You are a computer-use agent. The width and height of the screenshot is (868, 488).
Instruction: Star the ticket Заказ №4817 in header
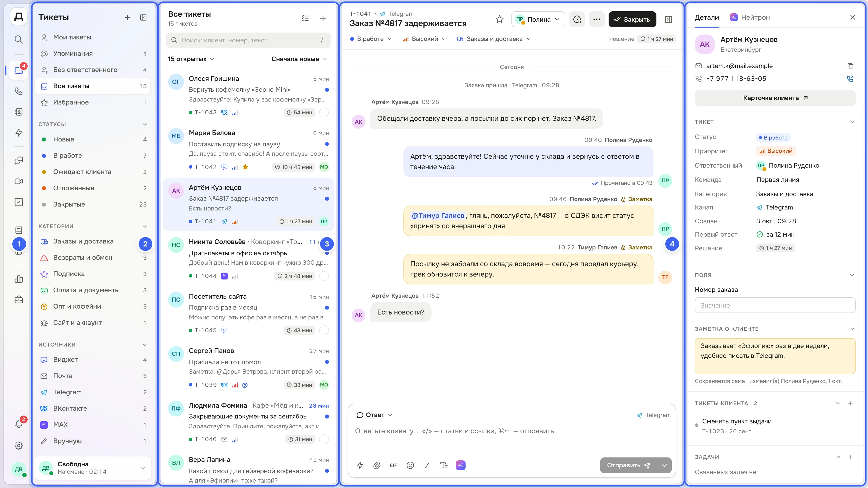click(x=499, y=19)
